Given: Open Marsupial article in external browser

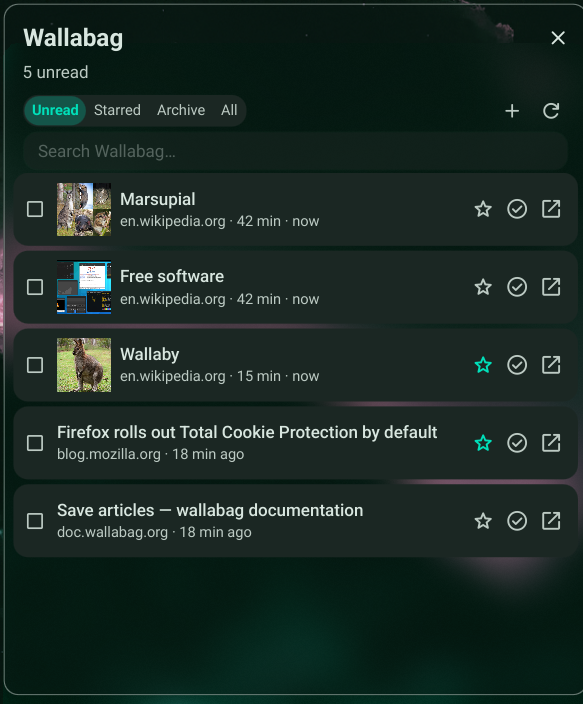Looking at the screenshot, I should pos(551,209).
